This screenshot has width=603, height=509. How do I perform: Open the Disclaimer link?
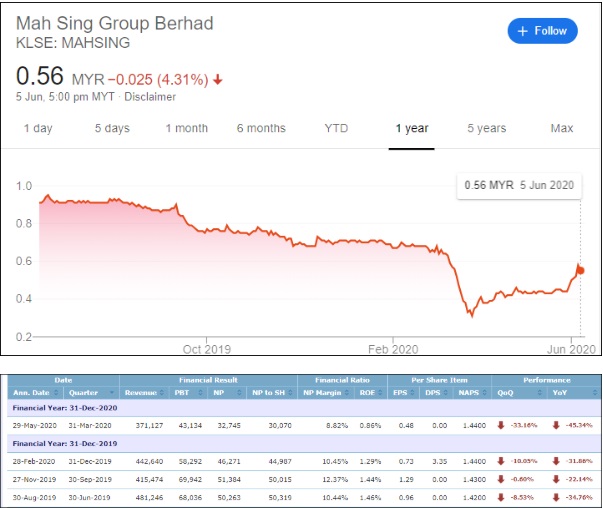(x=150, y=97)
